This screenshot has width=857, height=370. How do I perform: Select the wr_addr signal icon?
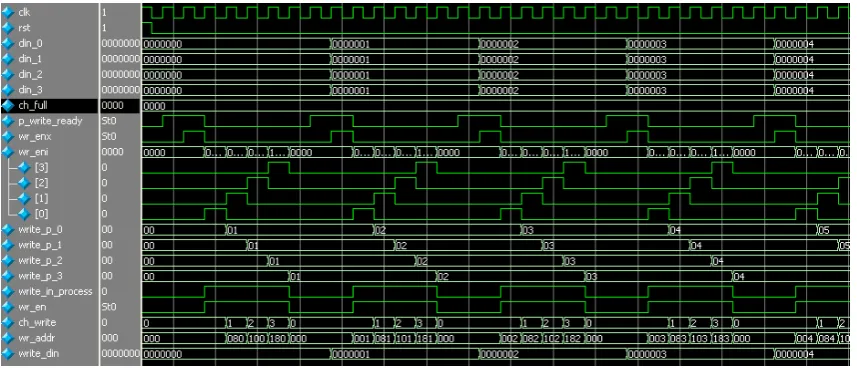(x=8, y=338)
